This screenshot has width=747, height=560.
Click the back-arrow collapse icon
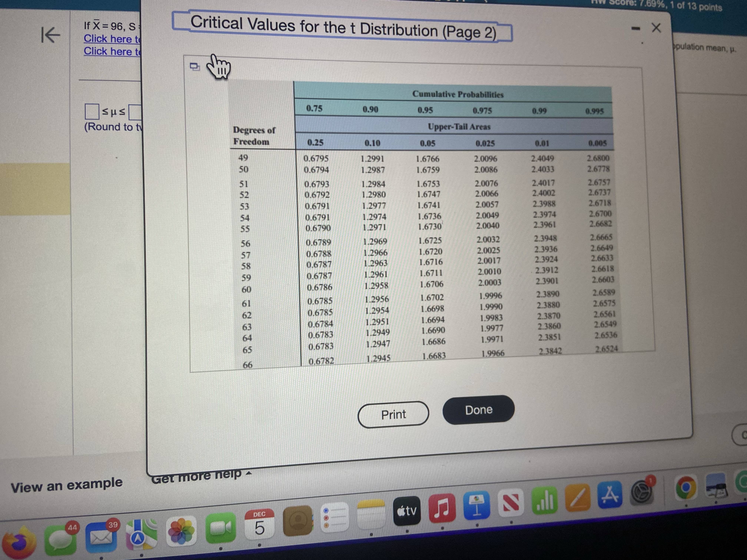click(x=50, y=35)
